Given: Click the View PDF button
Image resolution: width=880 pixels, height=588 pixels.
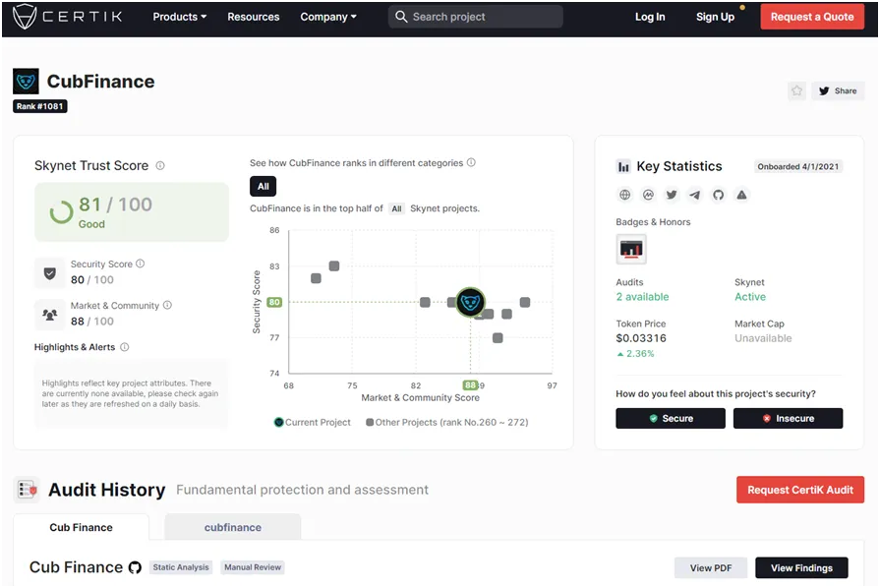Looking at the screenshot, I should click(x=711, y=567).
